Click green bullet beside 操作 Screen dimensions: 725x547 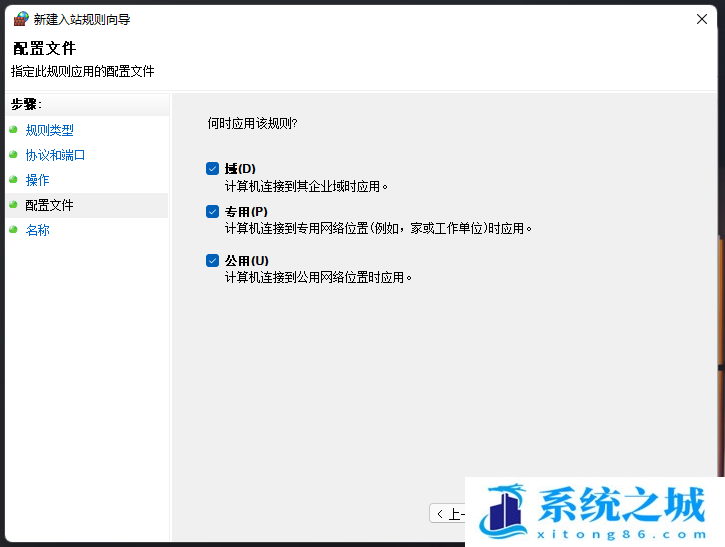click(x=13, y=179)
